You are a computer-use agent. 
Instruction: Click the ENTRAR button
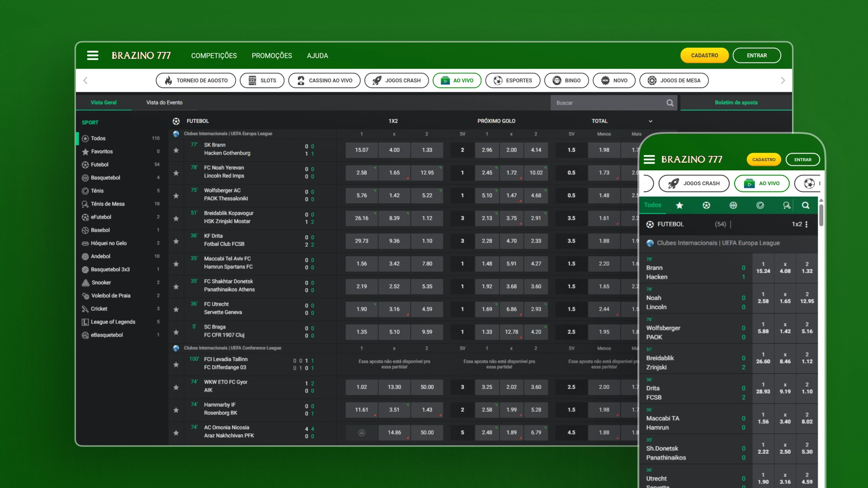(x=757, y=55)
